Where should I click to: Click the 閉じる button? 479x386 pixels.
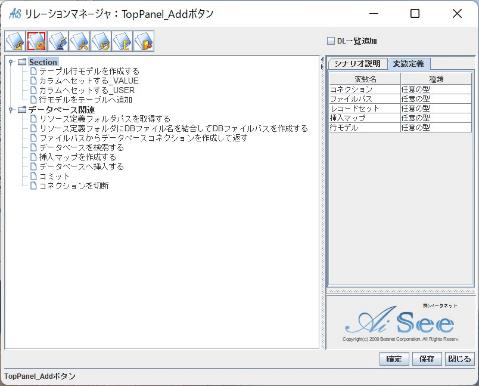pyautogui.click(x=460, y=359)
